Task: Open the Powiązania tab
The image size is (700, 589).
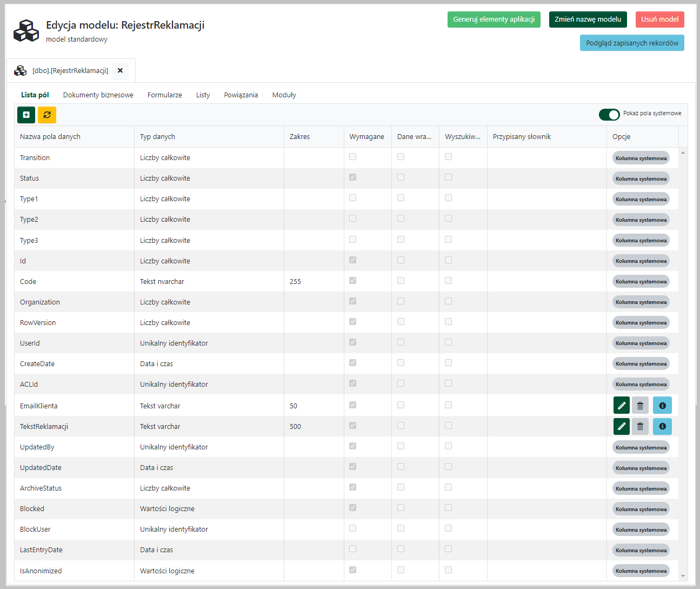Action: tap(241, 95)
